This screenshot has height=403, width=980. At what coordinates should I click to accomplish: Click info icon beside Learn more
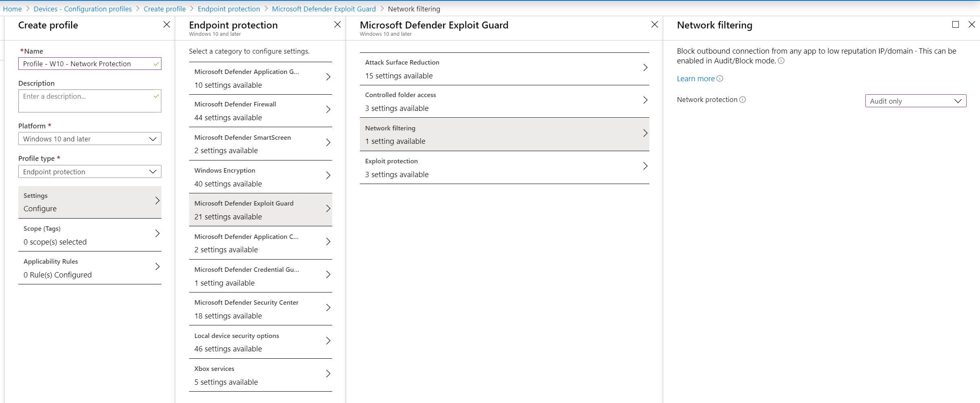720,78
